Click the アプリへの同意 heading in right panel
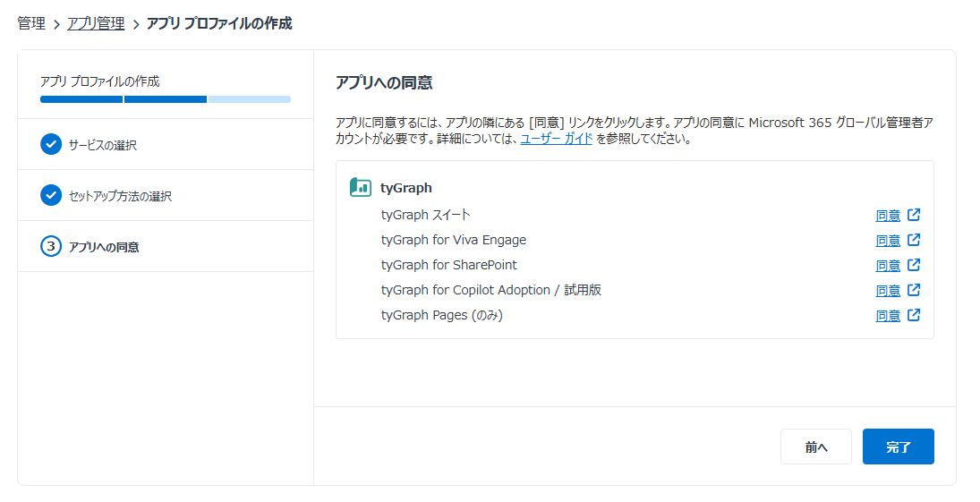Screen dimensions: 980x502 384,82
